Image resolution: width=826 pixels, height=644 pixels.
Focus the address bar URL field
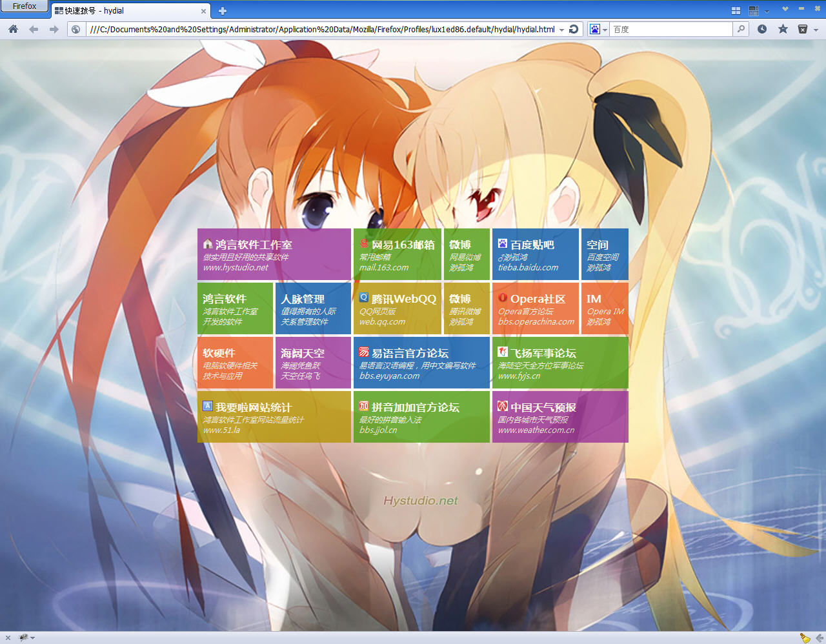coord(321,29)
